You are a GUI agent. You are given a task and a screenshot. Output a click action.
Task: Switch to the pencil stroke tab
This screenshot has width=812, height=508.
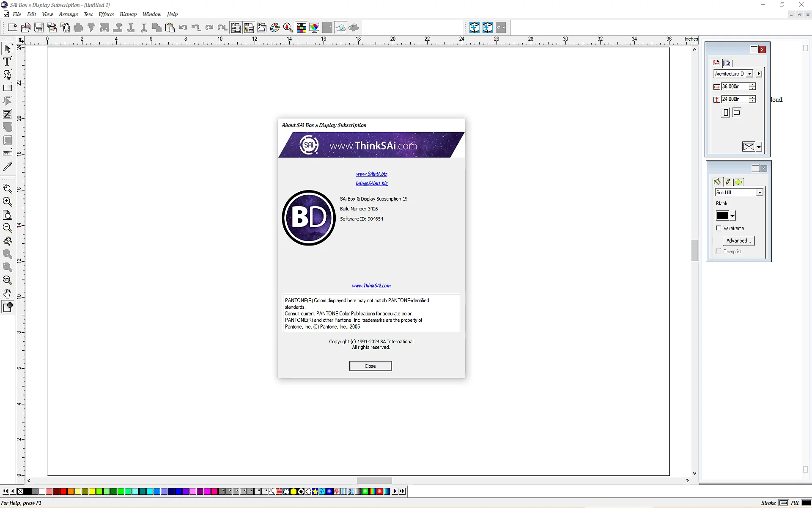(x=728, y=182)
